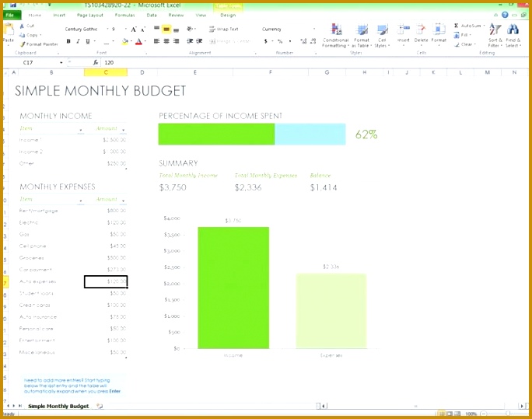Open the Monthly Expenses Item filter dropdown
The width and height of the screenshot is (532, 419).
[81, 201]
